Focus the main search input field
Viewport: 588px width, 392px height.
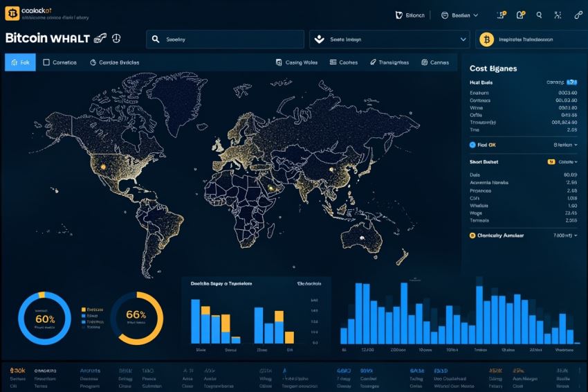[225, 39]
